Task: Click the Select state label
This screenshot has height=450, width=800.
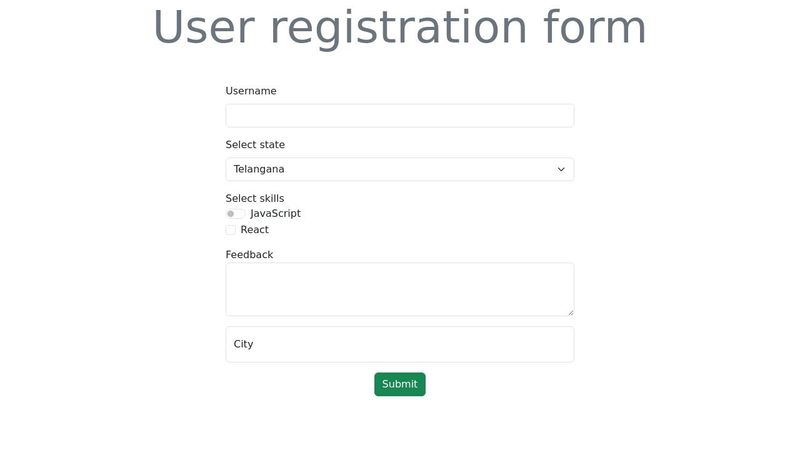Action: (x=255, y=145)
